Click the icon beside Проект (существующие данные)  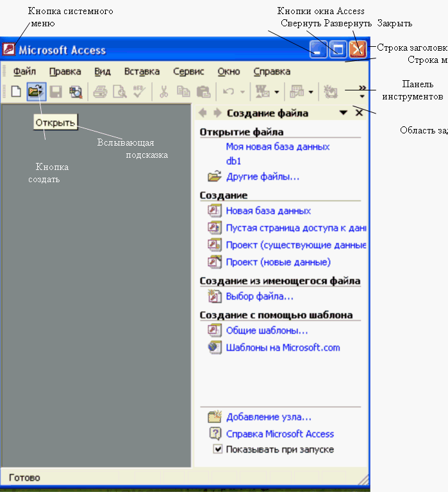(x=215, y=245)
